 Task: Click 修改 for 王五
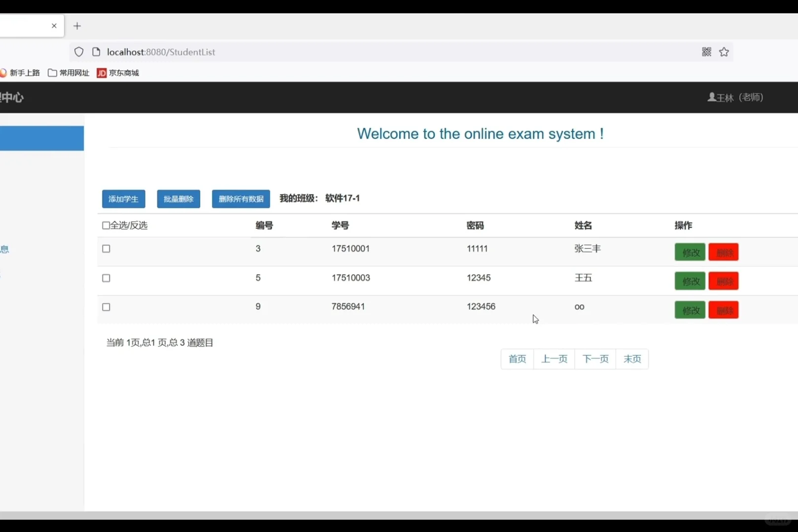[x=690, y=281]
